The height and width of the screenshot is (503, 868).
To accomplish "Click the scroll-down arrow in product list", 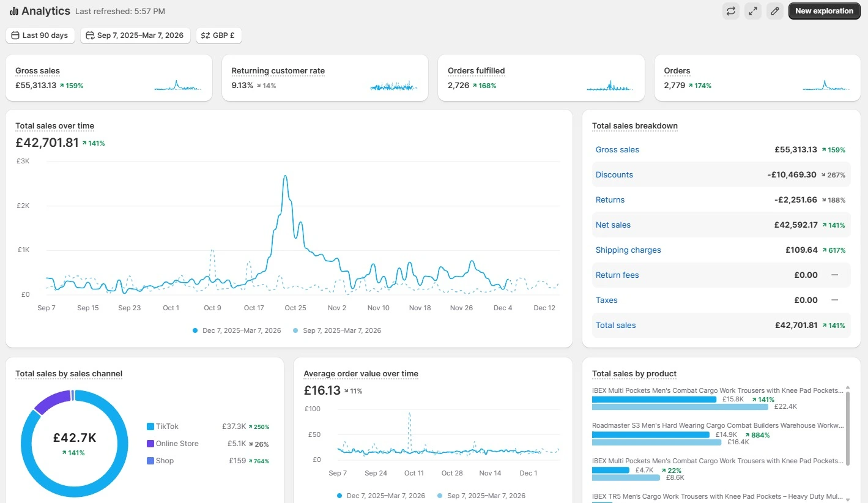I will pyautogui.click(x=847, y=499).
